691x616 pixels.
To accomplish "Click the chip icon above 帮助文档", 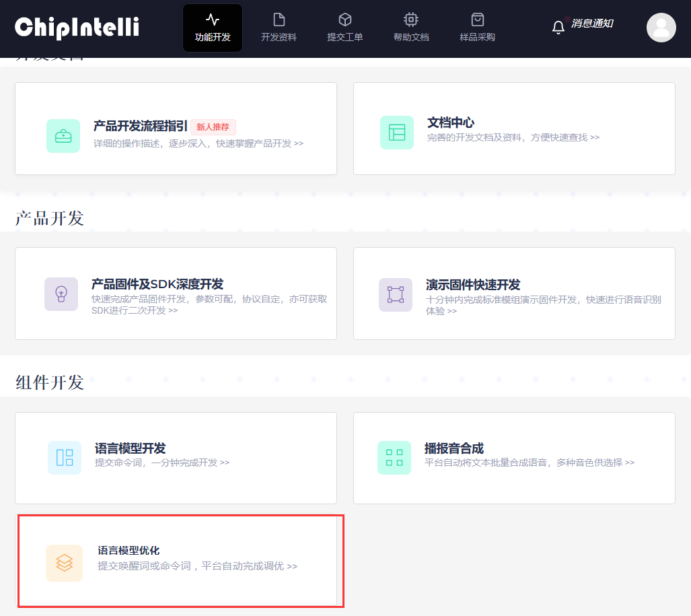I will pyautogui.click(x=410, y=20).
